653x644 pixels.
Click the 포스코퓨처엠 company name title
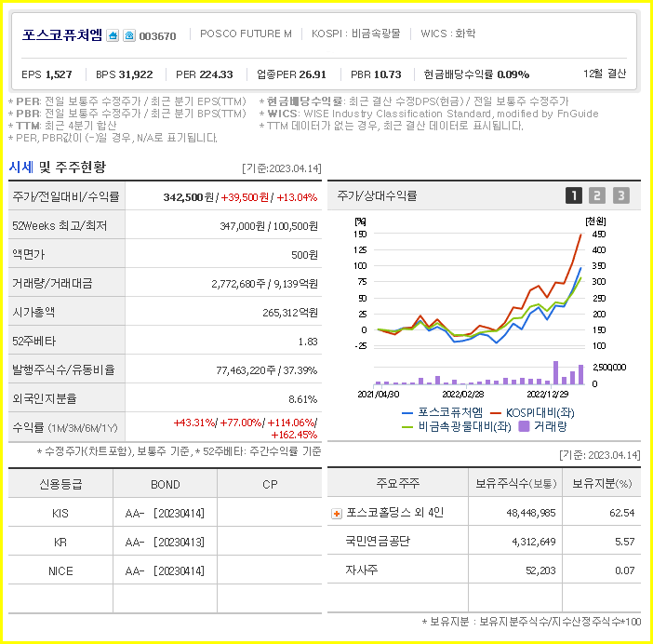click(x=61, y=35)
